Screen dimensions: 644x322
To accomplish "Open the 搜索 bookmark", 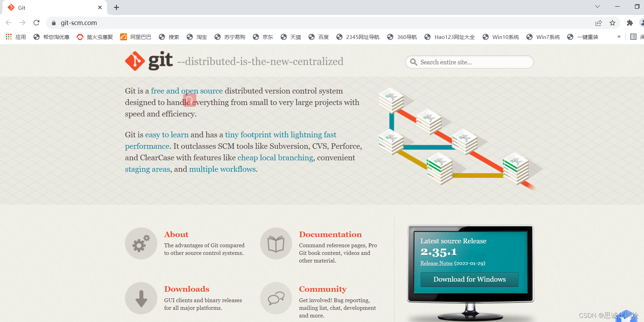I will click(169, 37).
